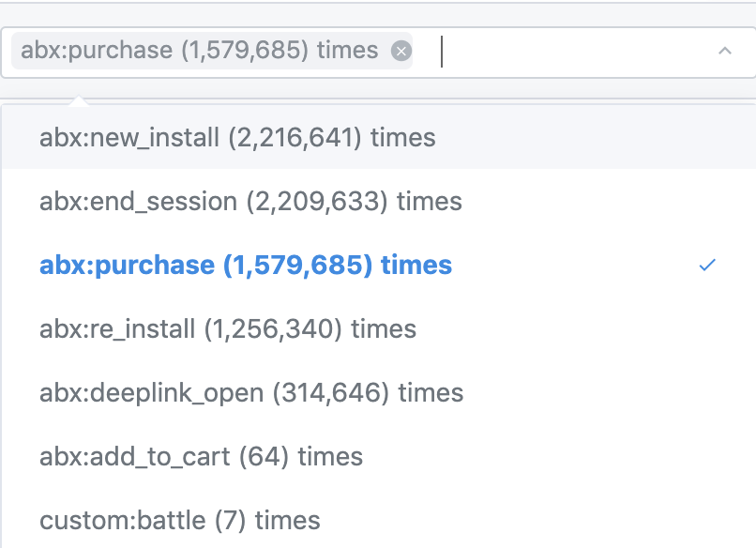Pick the abx:re_install event option

tap(228, 329)
